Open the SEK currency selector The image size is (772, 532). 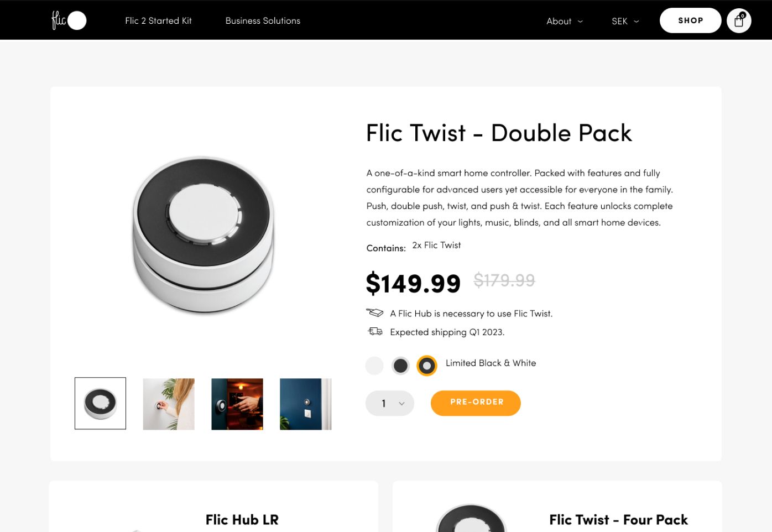tap(625, 21)
